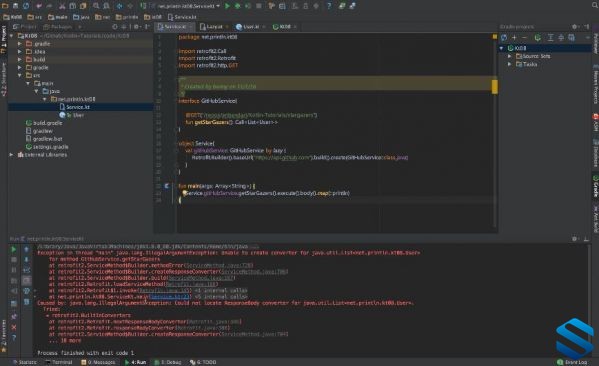599x366 pixels.
Task: Expand Source Sets in Gradle panel
Action: tap(509, 56)
